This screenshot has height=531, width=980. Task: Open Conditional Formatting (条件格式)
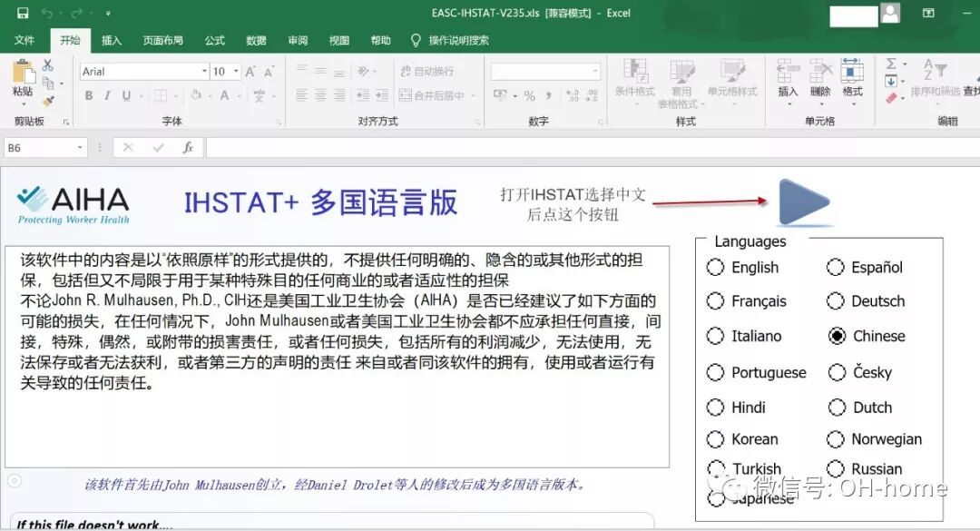pos(635,82)
